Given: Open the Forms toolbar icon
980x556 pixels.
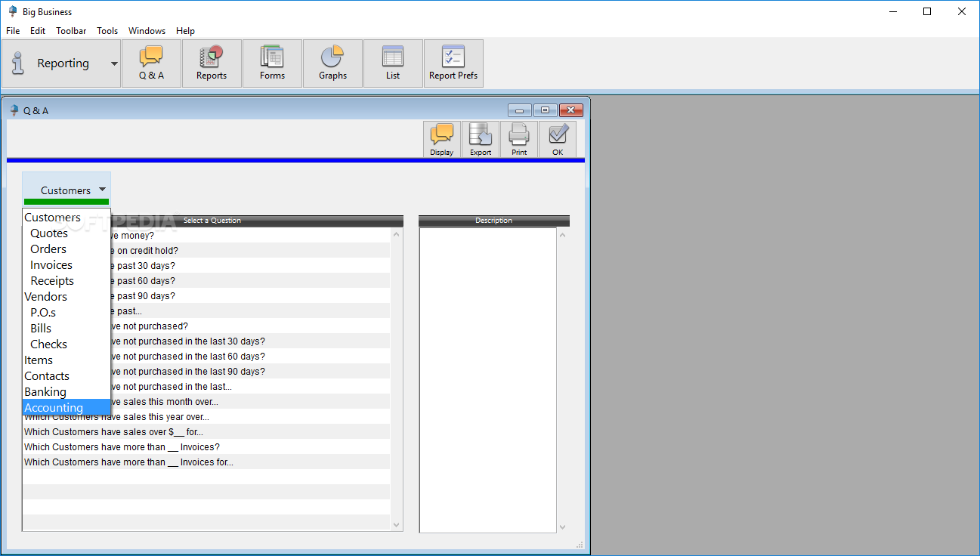Looking at the screenshot, I should click(x=272, y=63).
